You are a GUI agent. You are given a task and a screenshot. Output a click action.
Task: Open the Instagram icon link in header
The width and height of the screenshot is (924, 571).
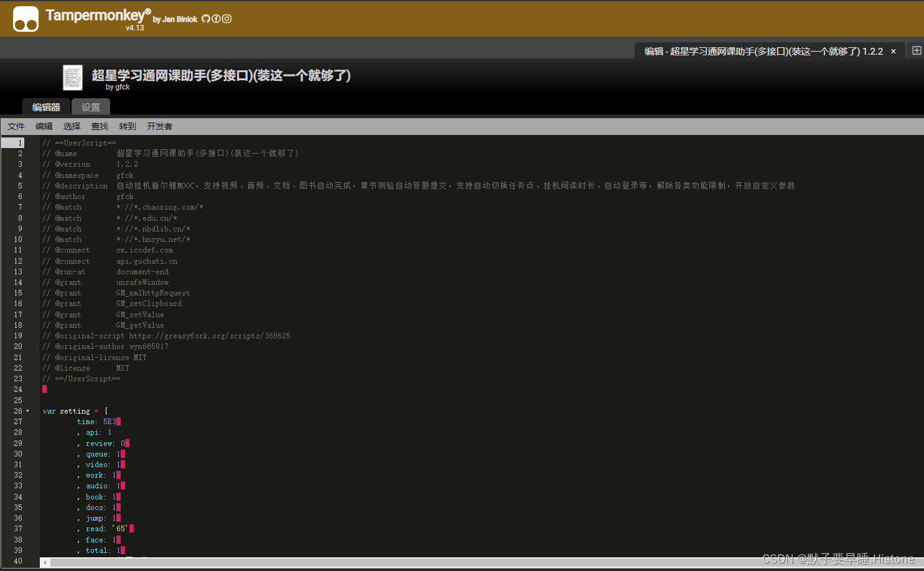226,19
